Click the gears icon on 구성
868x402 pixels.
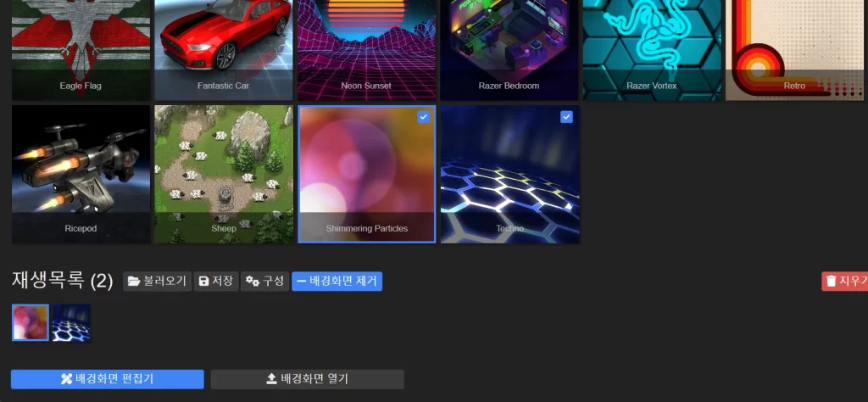252,282
